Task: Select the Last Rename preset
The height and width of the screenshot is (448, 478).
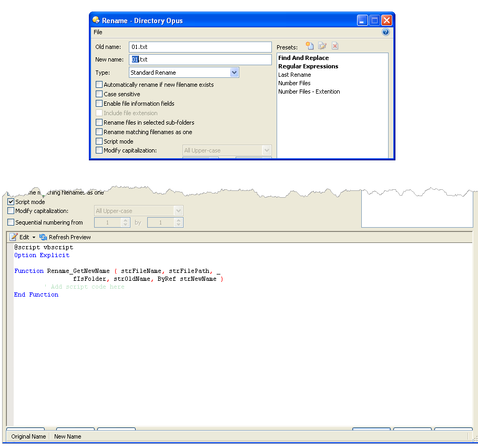Action: click(x=294, y=75)
